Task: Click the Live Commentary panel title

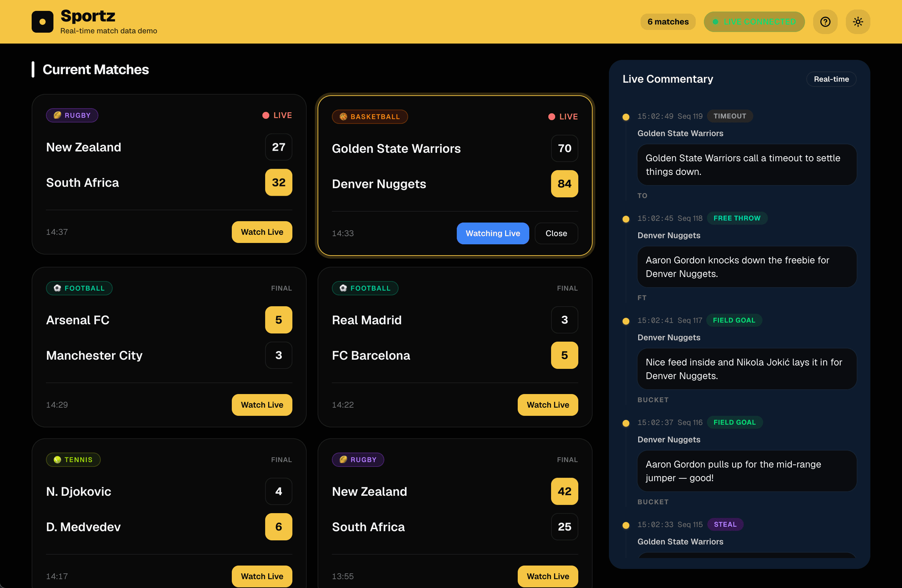Action: (x=667, y=79)
